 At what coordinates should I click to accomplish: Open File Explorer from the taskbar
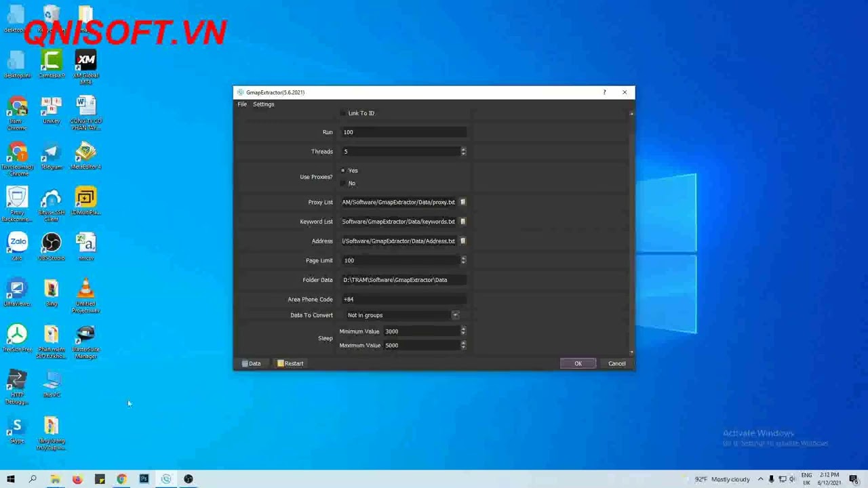(55, 479)
